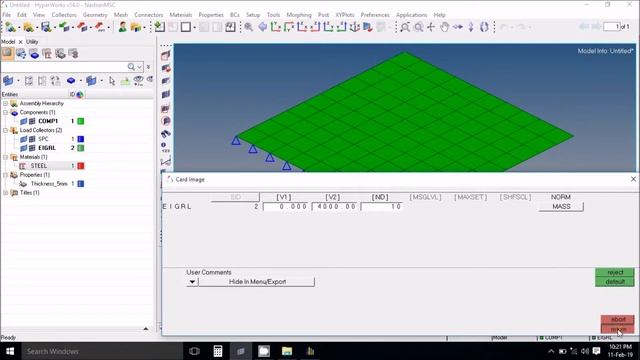Click the vertical rotate arrows icon

coord(471,27)
